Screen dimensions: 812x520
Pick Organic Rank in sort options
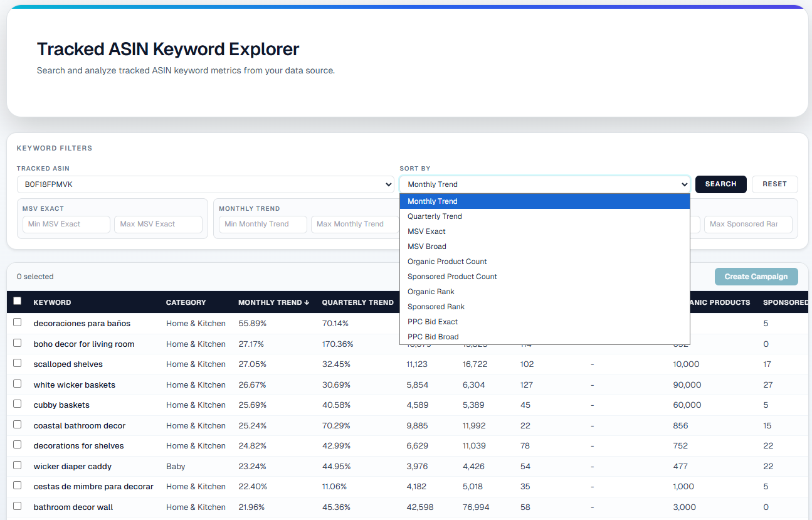[431, 292]
